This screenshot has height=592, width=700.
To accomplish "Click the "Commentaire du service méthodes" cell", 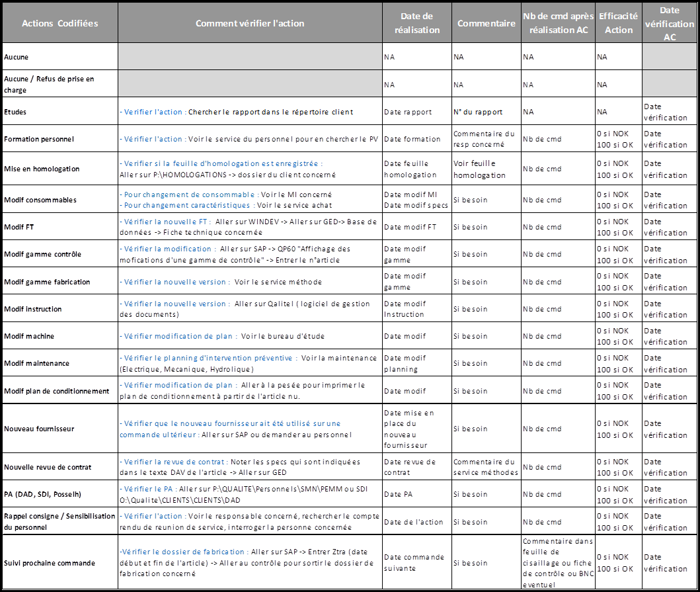I will [x=486, y=467].
